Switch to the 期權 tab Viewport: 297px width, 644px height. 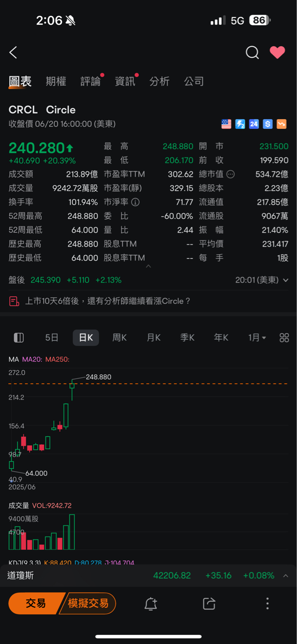(56, 82)
